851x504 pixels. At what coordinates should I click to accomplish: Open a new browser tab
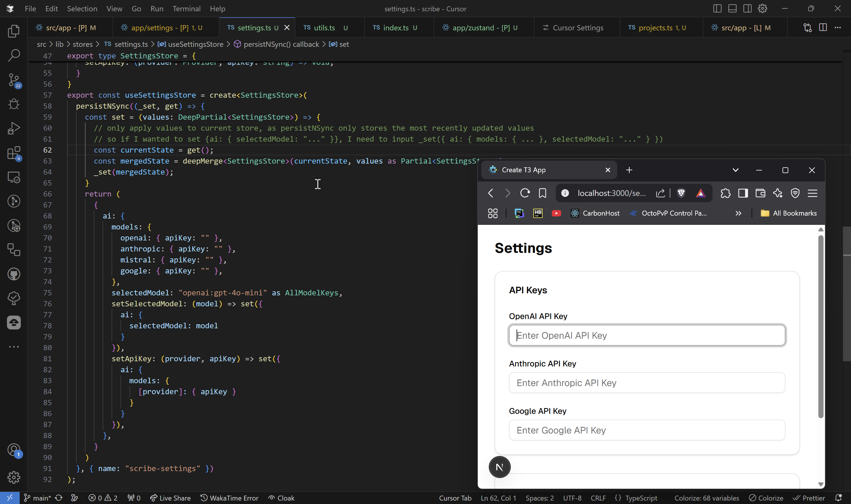(x=629, y=170)
